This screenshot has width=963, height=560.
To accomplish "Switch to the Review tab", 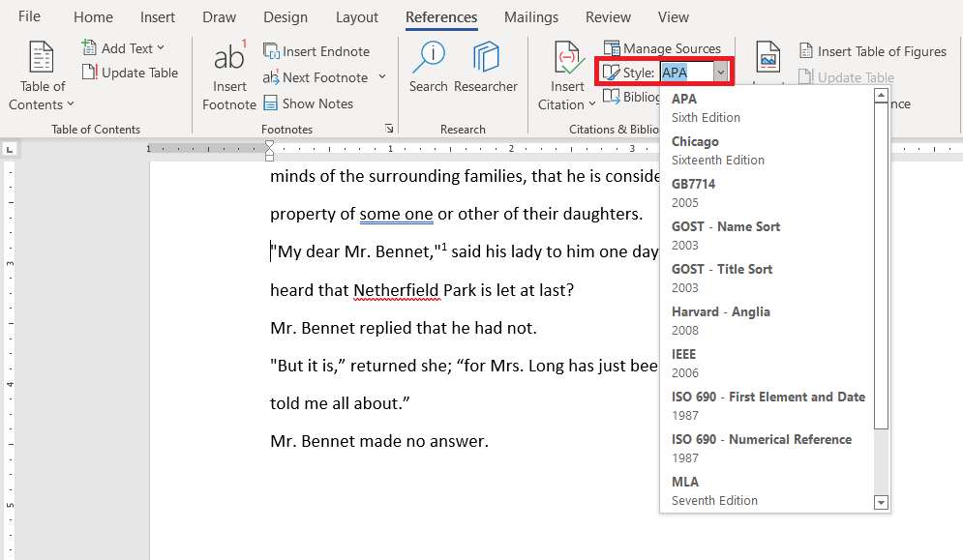I will pyautogui.click(x=608, y=17).
